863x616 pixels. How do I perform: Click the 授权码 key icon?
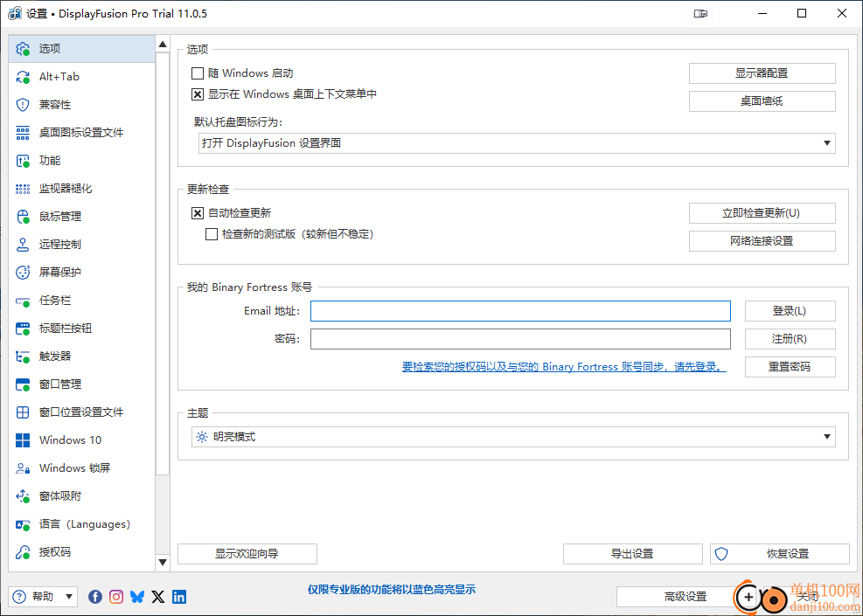23,552
